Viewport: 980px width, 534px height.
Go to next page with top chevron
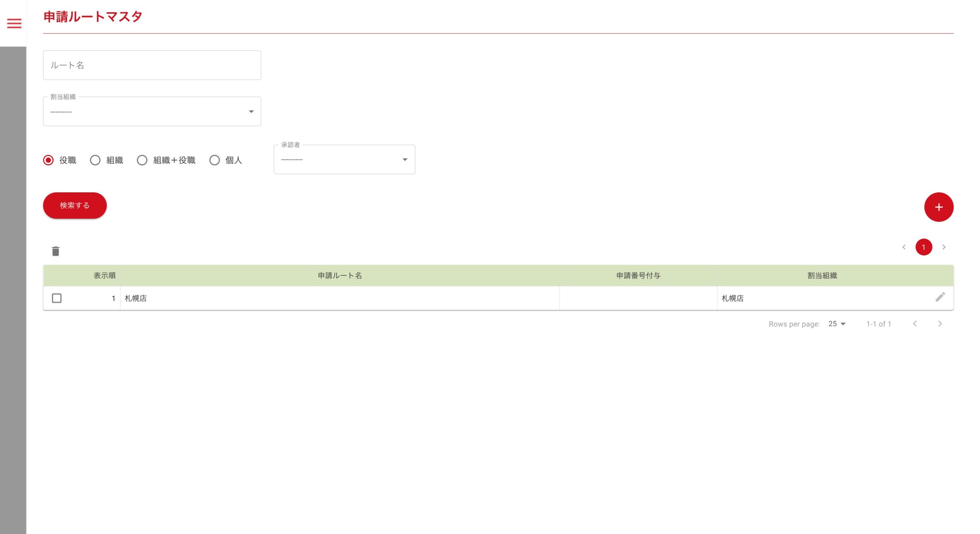click(944, 247)
